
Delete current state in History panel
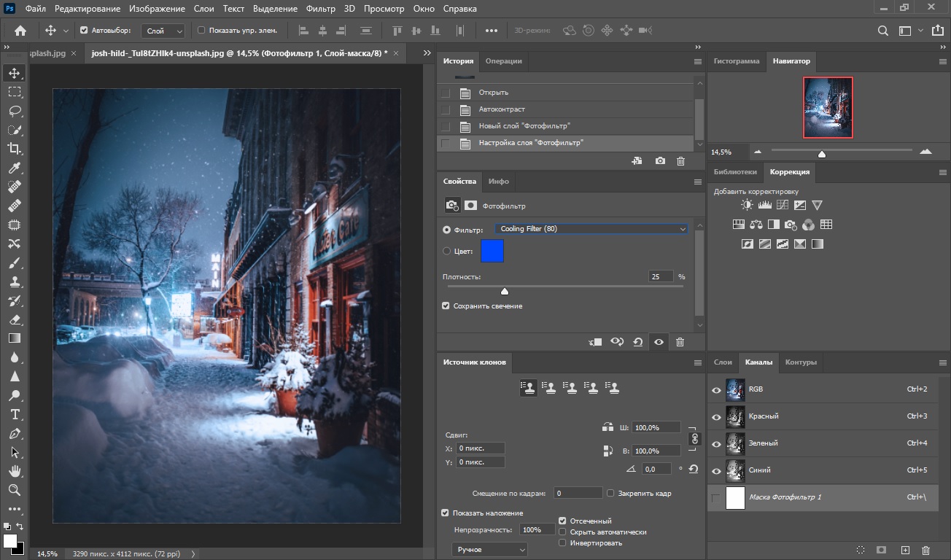680,161
